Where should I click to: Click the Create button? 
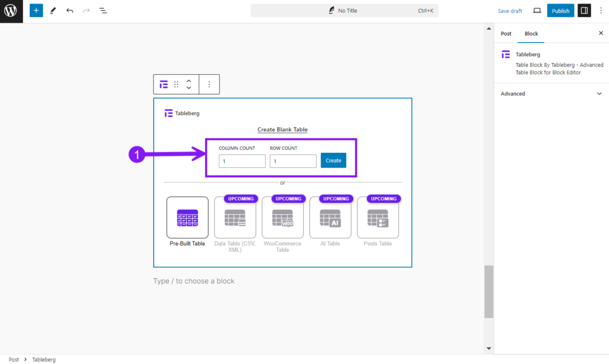tap(333, 161)
